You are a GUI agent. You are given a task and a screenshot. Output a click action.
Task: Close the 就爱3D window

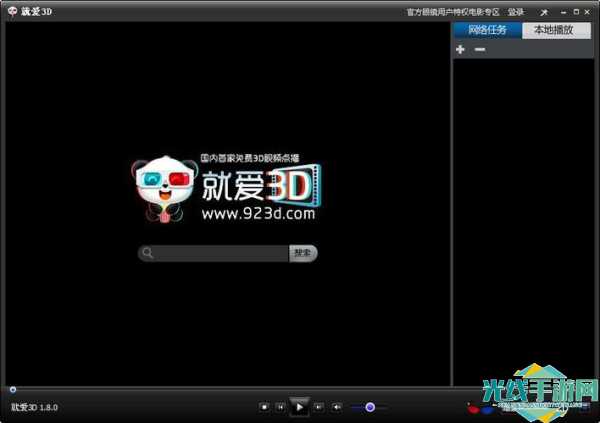587,12
